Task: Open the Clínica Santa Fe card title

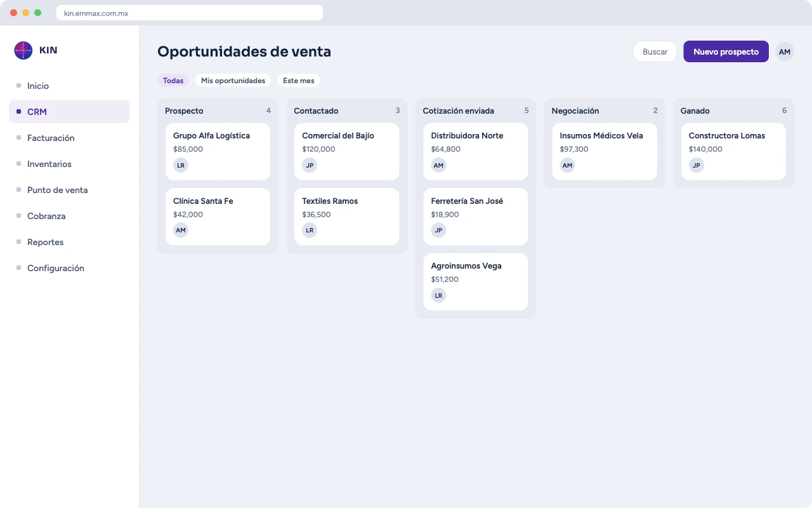Action: point(203,201)
